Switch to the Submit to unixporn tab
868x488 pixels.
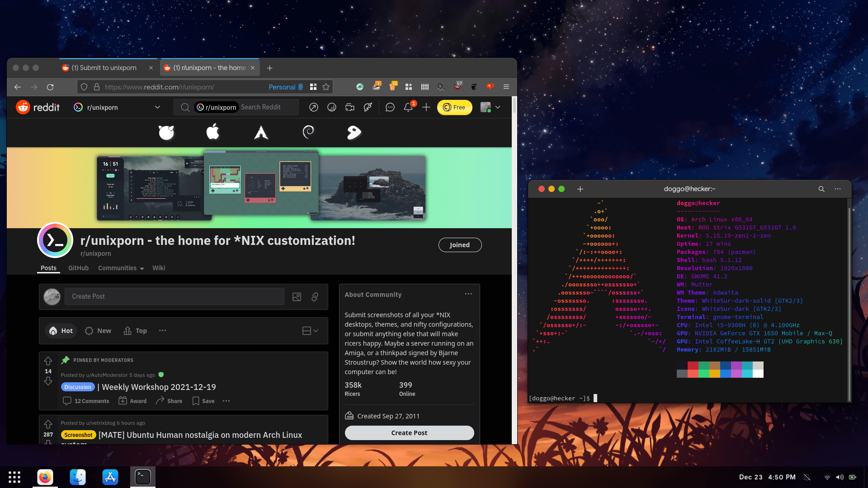click(x=103, y=67)
